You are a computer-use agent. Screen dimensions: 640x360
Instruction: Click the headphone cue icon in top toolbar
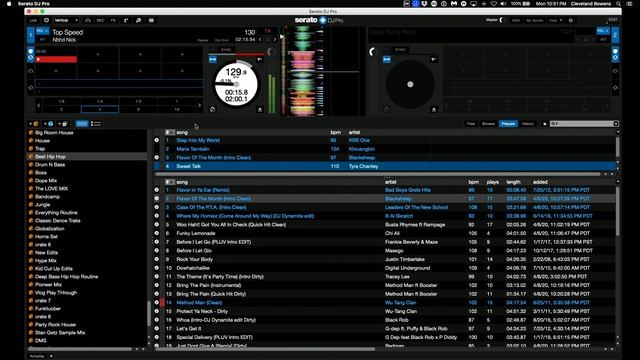[88, 20]
